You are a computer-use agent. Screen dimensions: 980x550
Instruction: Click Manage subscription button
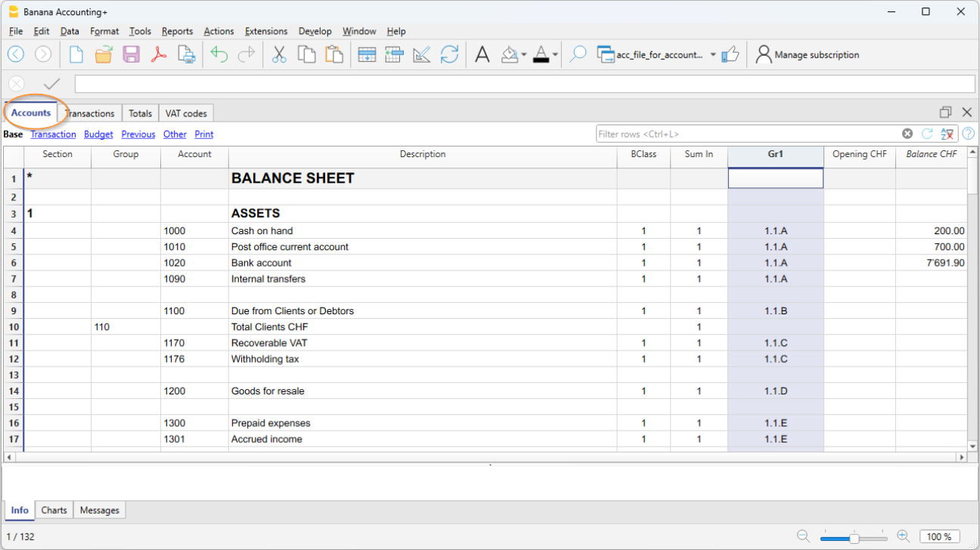(808, 54)
